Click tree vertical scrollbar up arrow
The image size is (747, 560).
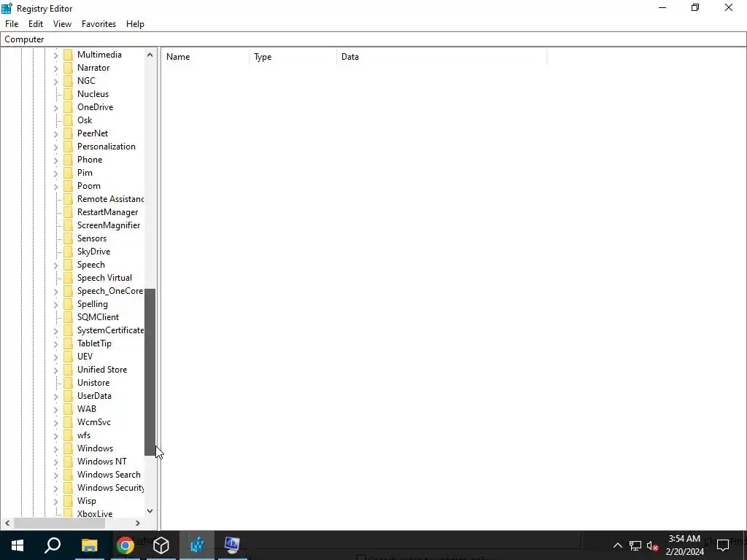[x=150, y=55]
